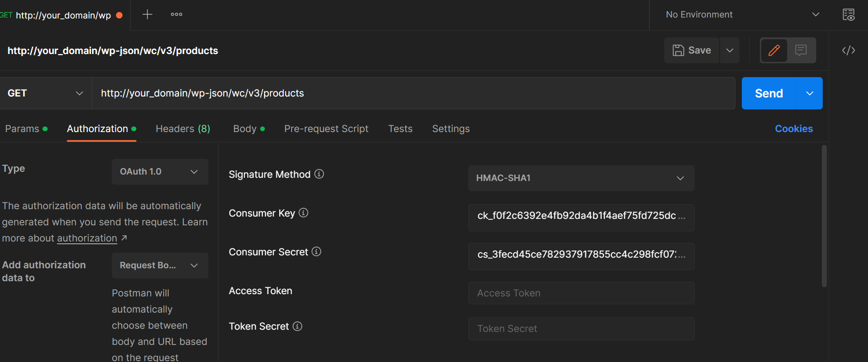Click the Token Secret input field
Viewport: 868px width, 362px height.
coord(581,329)
